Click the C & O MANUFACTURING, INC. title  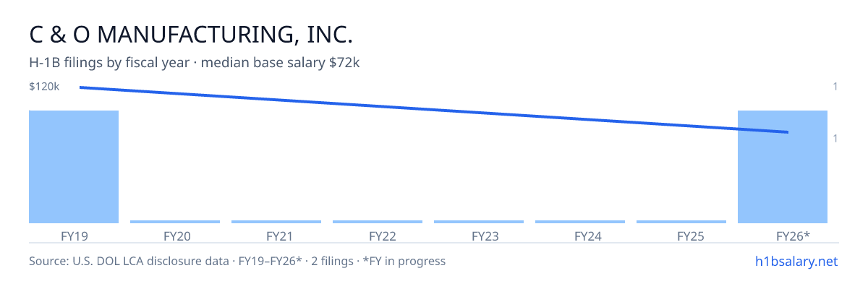coord(191,35)
